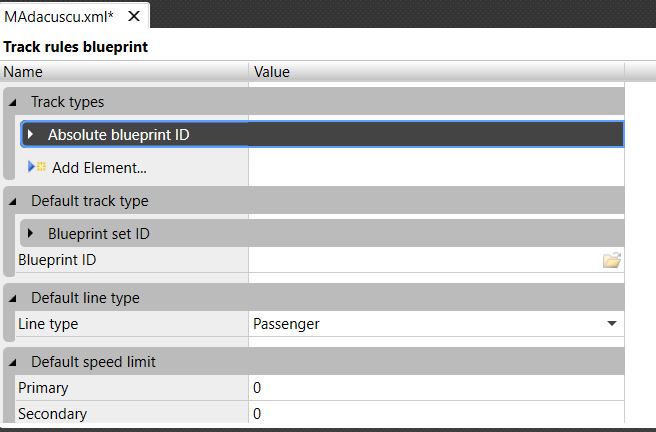
Task: Click the Primary speed limit value field
Action: 435,388
